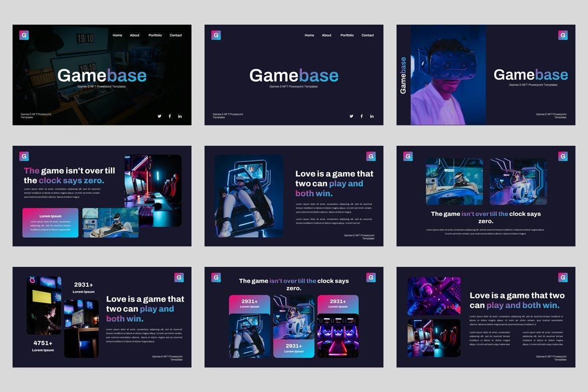Viewport: 588px width, 392px height.
Task: Click the gradient Lorem Ipsum text card
Action: (x=50, y=223)
